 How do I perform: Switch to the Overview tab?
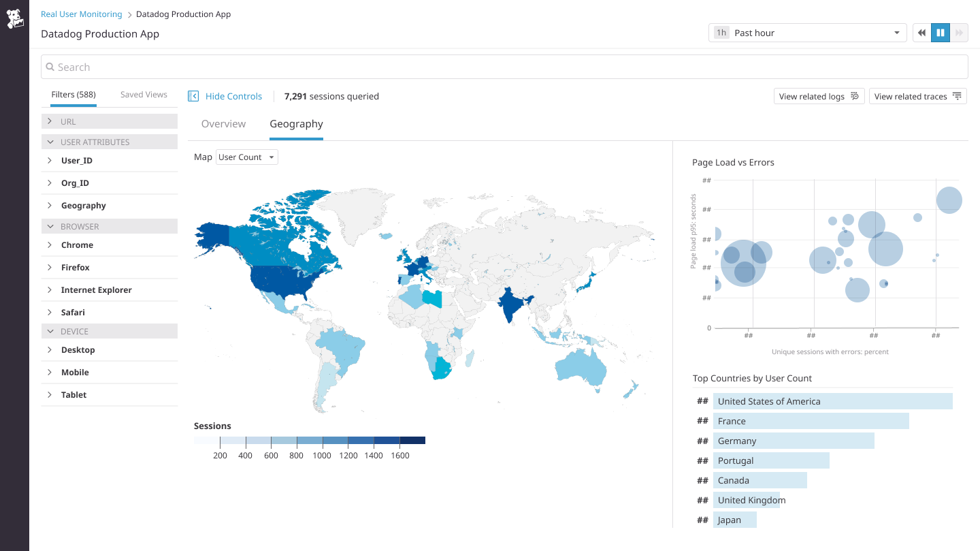click(x=223, y=123)
